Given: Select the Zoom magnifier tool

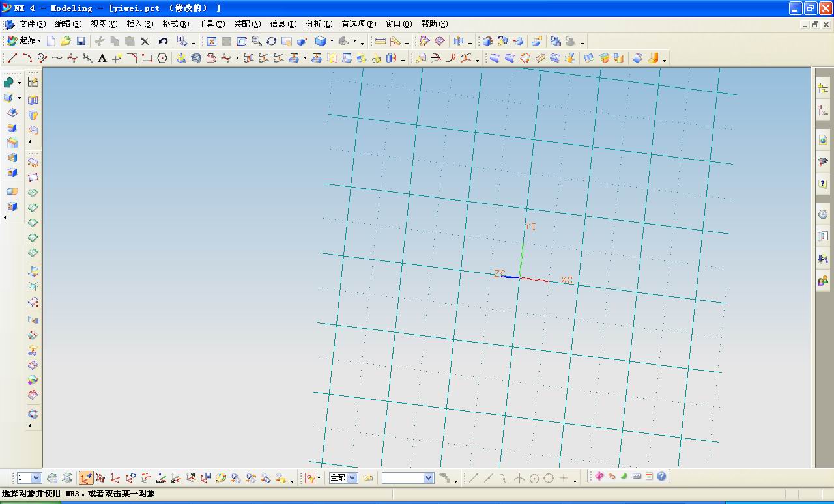Looking at the screenshot, I should coord(257,41).
